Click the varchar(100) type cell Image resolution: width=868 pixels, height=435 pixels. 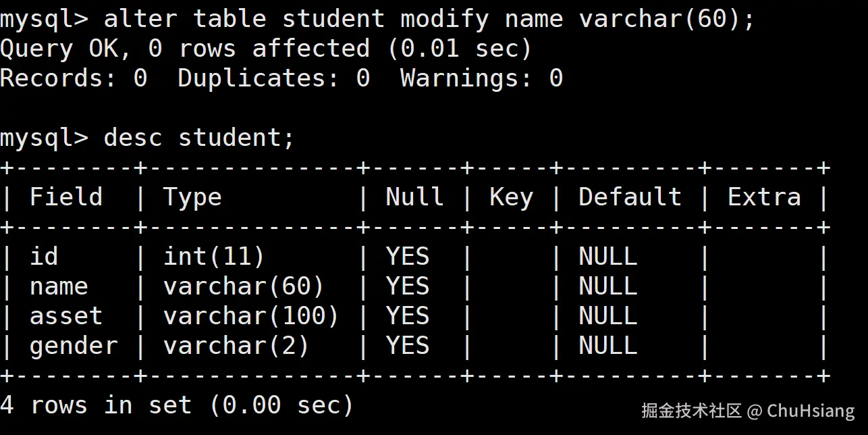[x=251, y=316]
